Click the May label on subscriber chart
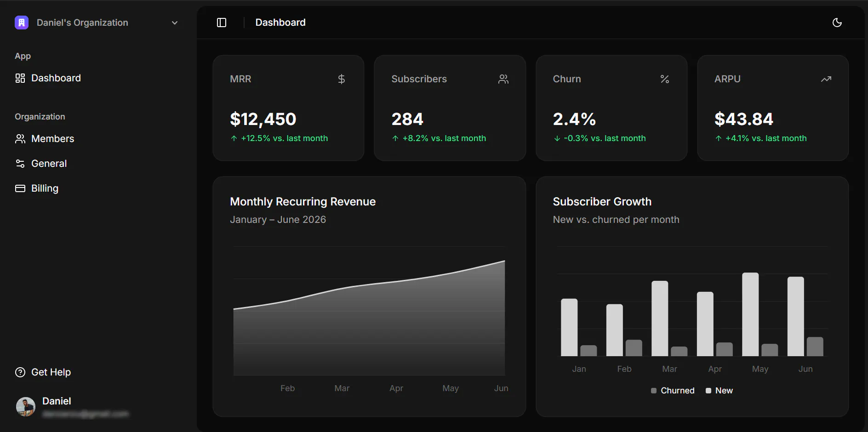 (x=760, y=369)
